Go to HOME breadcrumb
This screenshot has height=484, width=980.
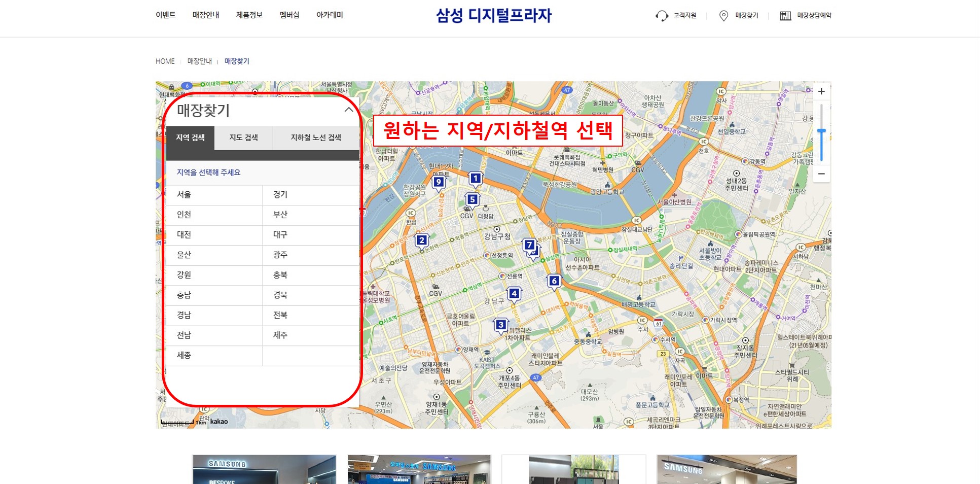[165, 61]
